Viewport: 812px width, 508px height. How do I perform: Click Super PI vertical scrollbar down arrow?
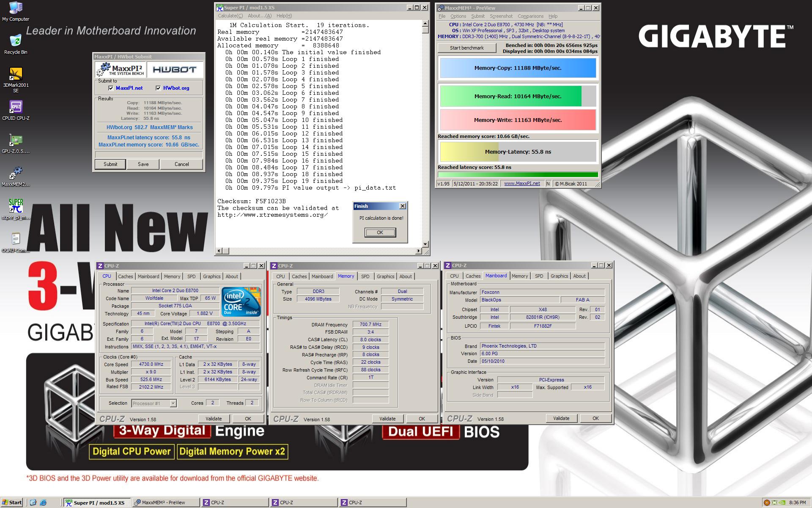[425, 244]
